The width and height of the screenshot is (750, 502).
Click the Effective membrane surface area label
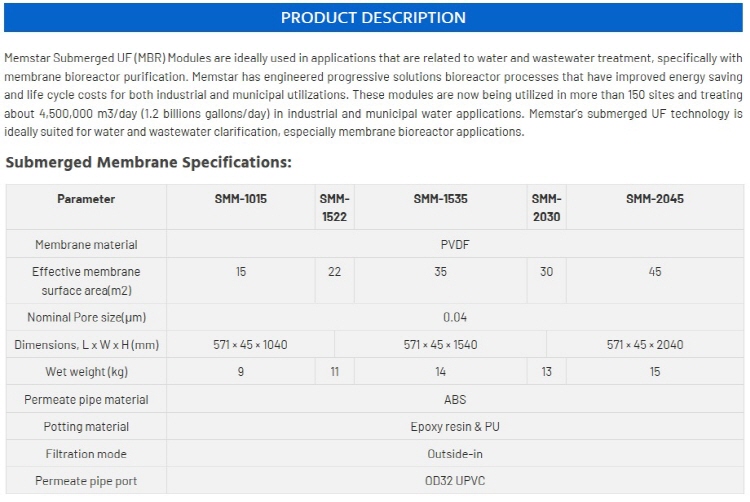[86, 281]
